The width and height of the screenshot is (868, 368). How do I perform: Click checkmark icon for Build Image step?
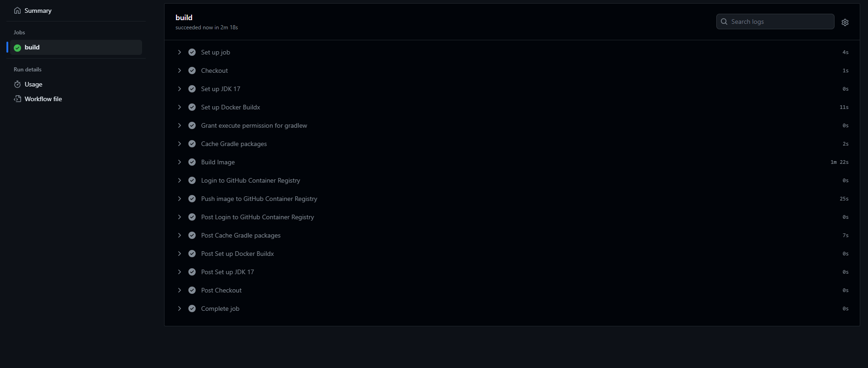[192, 162]
